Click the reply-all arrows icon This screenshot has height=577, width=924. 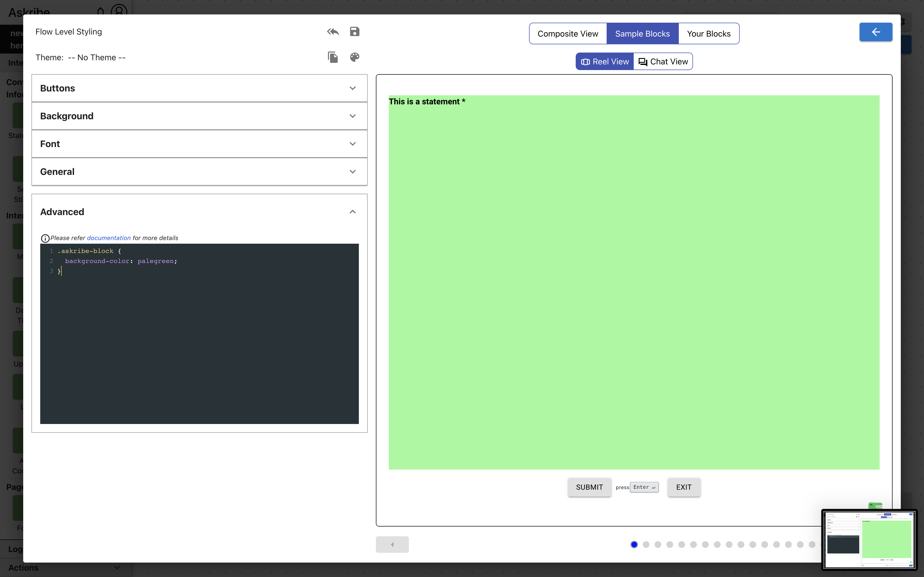click(333, 32)
